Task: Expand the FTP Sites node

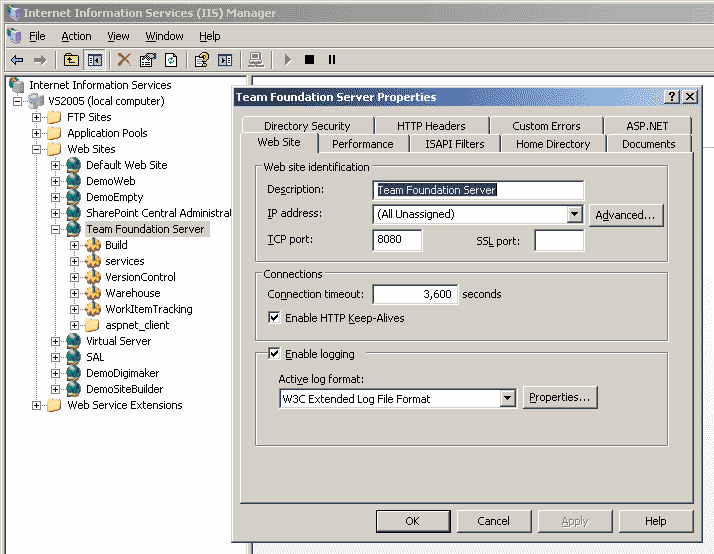Action: coord(36,117)
